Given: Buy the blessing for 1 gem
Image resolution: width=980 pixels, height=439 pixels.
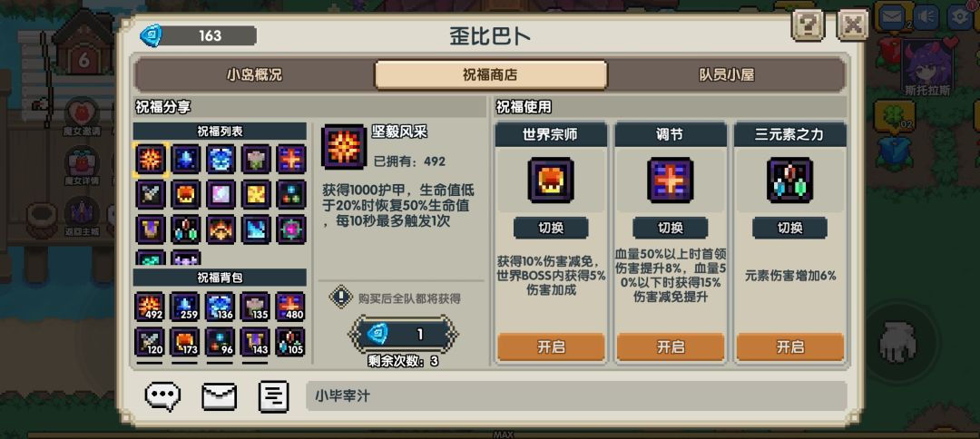Looking at the screenshot, I should click(403, 335).
